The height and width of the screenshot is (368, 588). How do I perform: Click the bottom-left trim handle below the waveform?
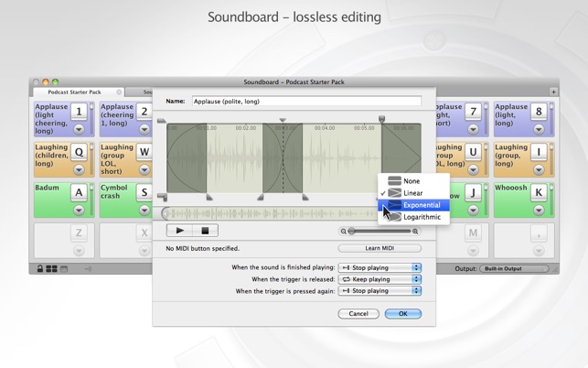point(162,197)
